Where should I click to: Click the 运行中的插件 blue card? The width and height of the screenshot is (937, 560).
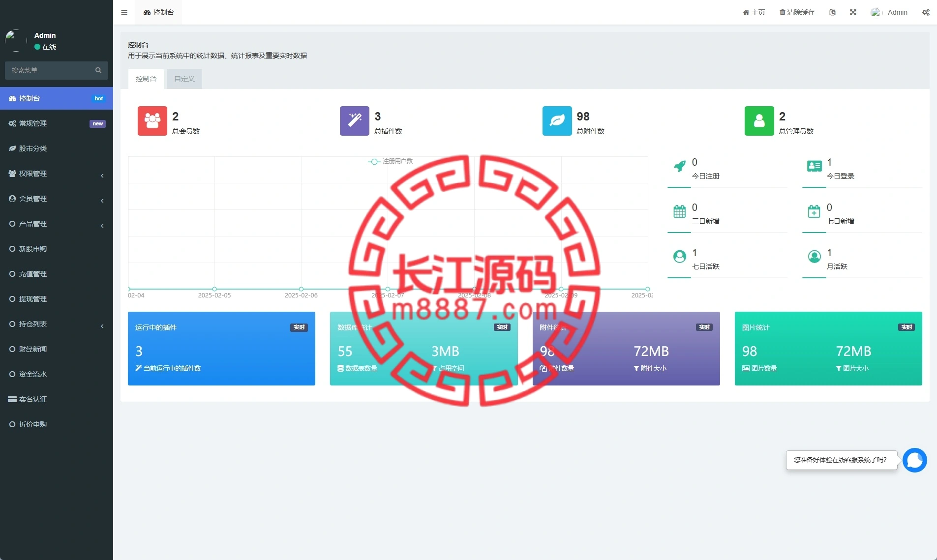[221, 349]
